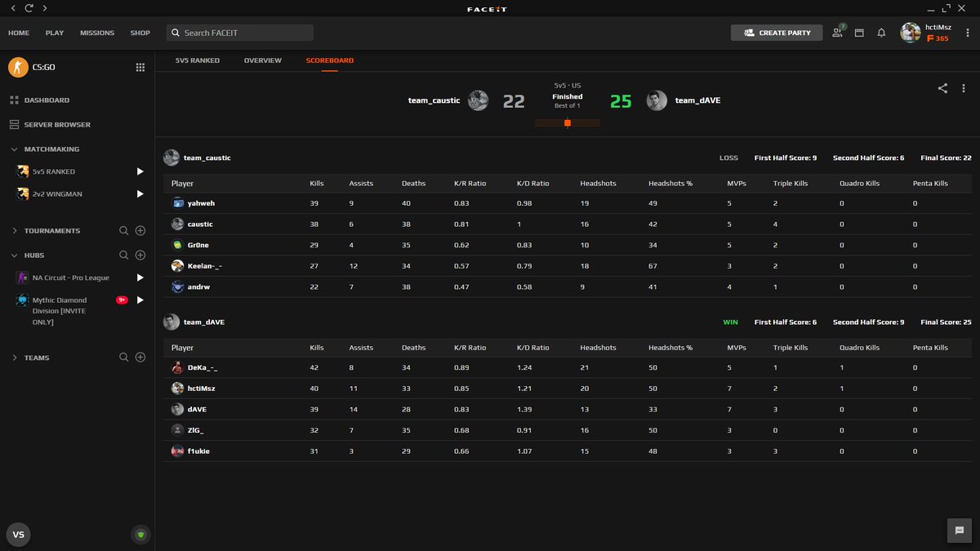Share this match with the share icon

pos(942,88)
